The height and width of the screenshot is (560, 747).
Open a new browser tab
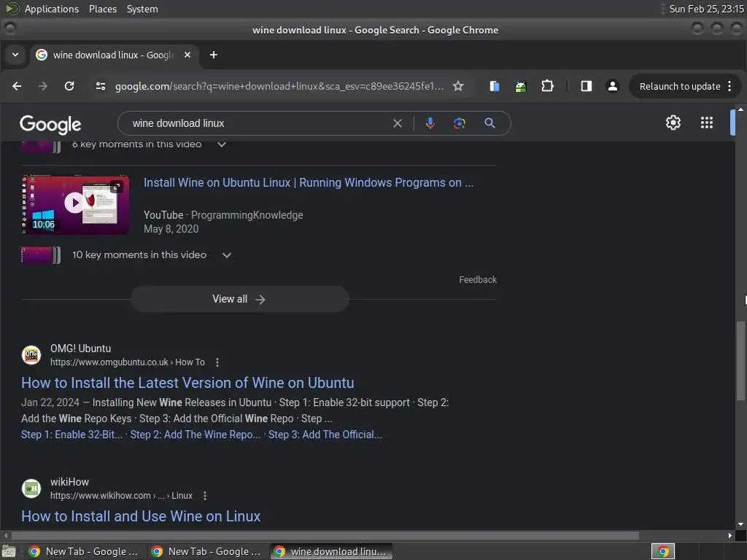point(214,55)
